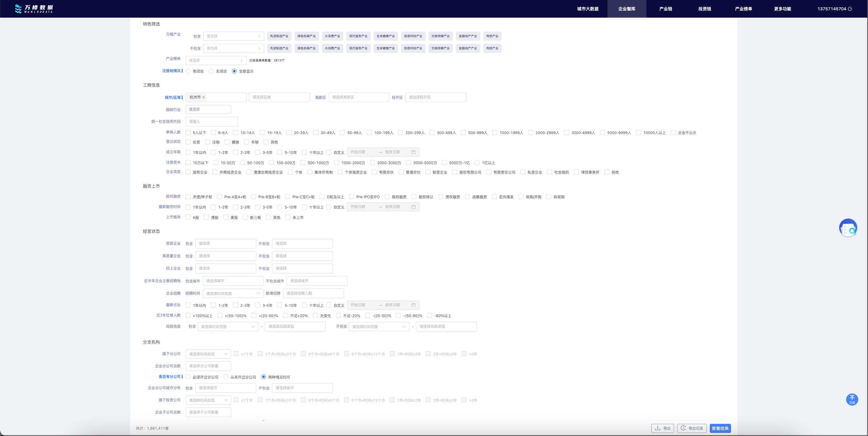Click the 查看结果 button
This screenshot has height=436, width=868.
(720, 428)
